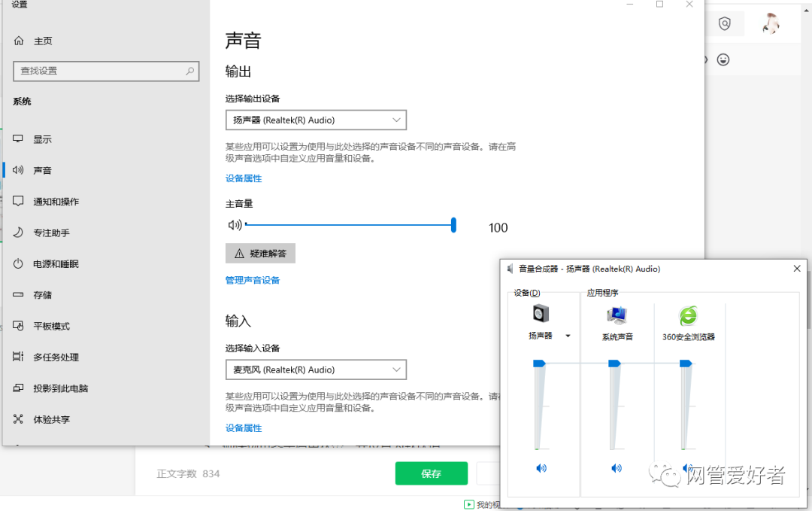Click the smiley emoji icon in the background window
Screen dimensions: 812x511
point(723,59)
